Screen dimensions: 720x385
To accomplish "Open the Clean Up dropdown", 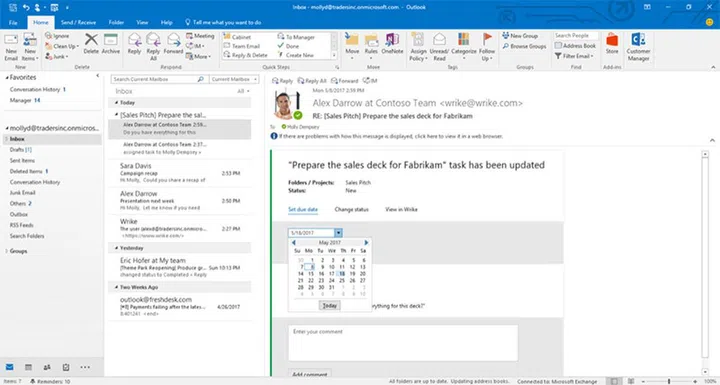I will (x=62, y=46).
